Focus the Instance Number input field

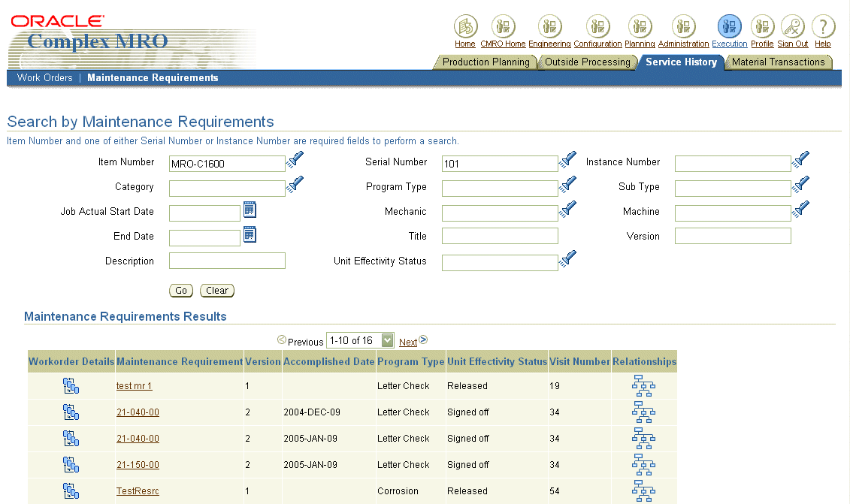733,164
